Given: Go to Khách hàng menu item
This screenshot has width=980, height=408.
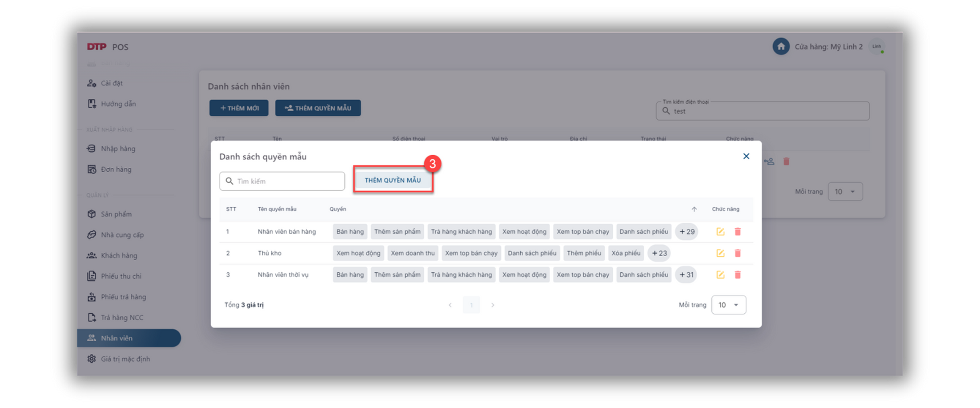Looking at the screenshot, I should pyautogui.click(x=119, y=255).
